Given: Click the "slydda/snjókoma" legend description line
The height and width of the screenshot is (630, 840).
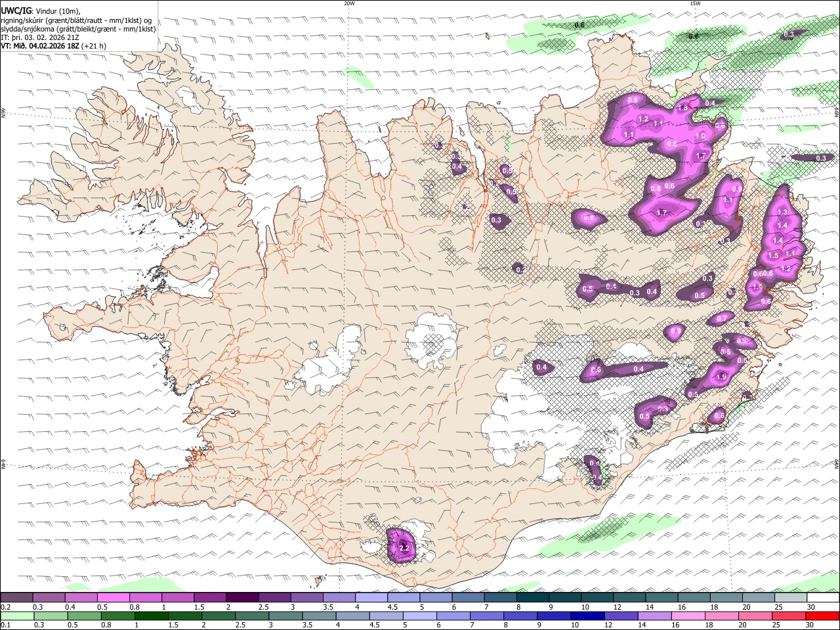Looking at the screenshot, I should click(78, 29).
